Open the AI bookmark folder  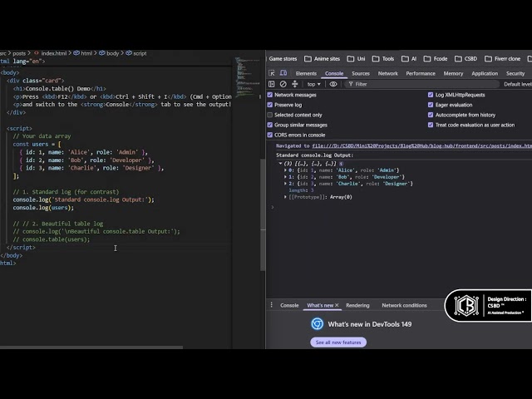409,59
